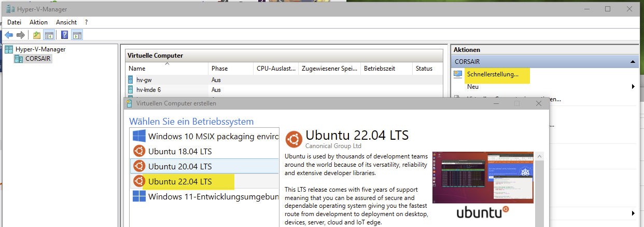
Task: Click the Virtuelle Computer panel heading
Action: click(156, 56)
